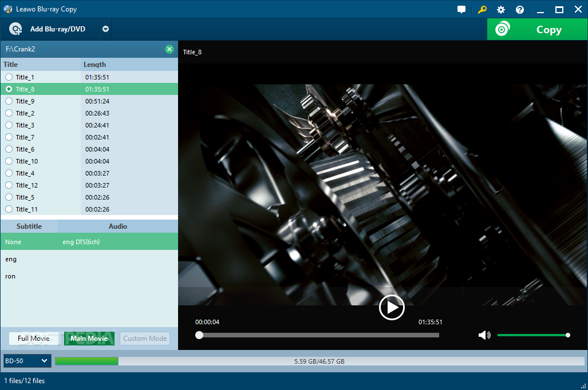This screenshot has height=390, width=588.
Task: Select the Title_1 radio button
Action: coord(9,77)
